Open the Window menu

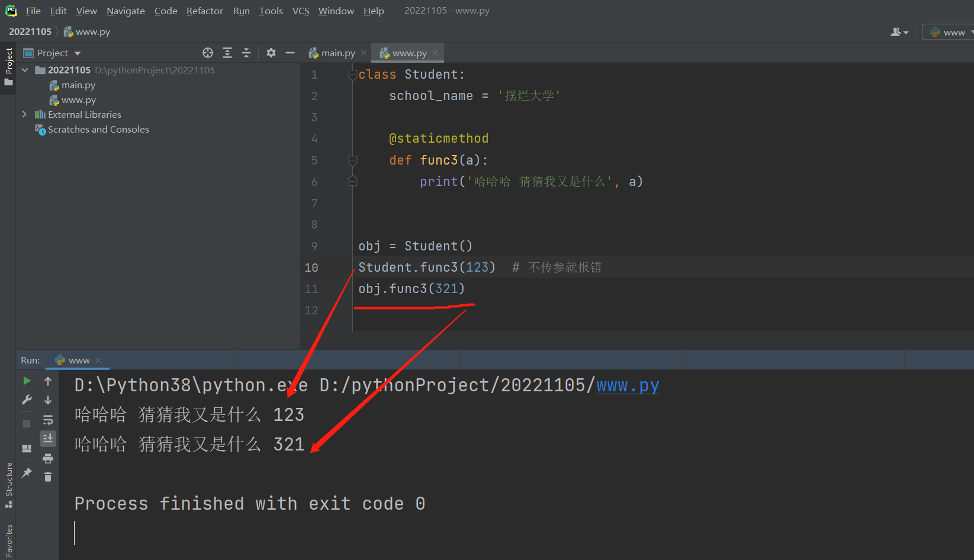tap(336, 11)
